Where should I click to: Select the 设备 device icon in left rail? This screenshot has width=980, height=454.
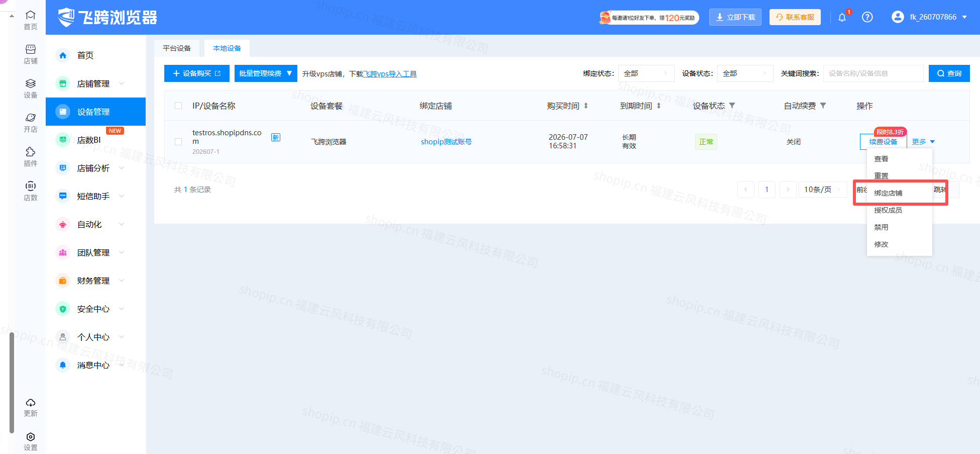31,83
